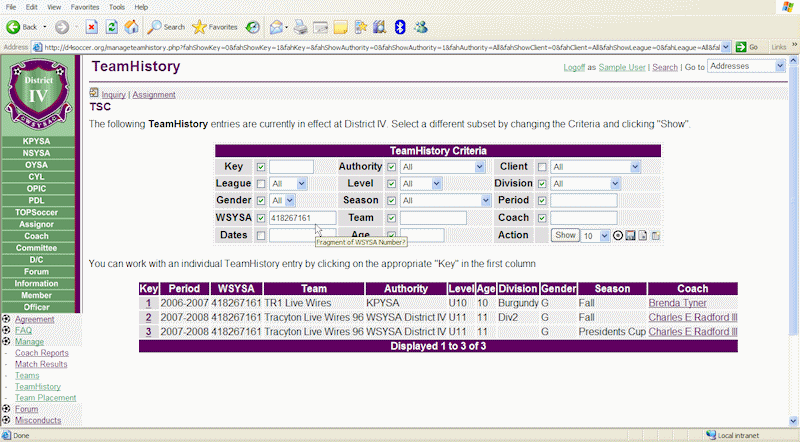The image size is (800, 442).
Task: Open the Favorites menu in menu bar
Action: tap(83, 7)
